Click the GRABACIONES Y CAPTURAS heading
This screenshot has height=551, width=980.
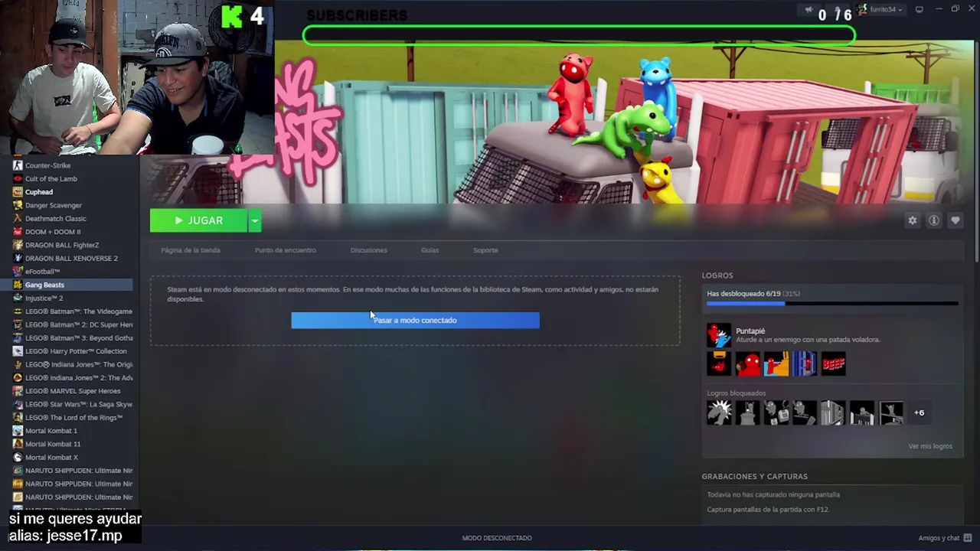coord(754,477)
